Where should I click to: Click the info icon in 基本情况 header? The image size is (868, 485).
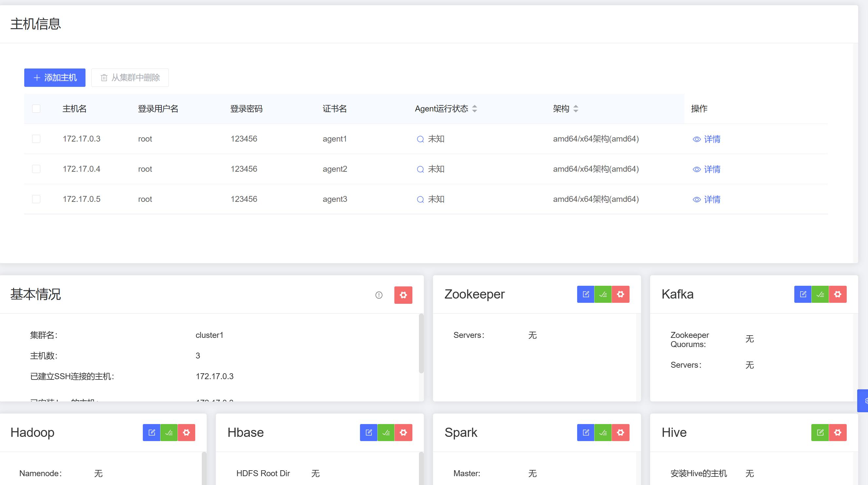[379, 295]
